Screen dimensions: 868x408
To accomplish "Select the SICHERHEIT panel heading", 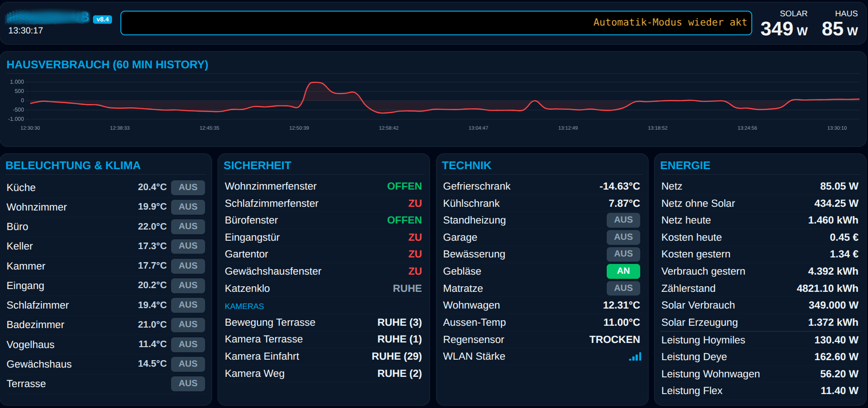I will coord(258,165).
